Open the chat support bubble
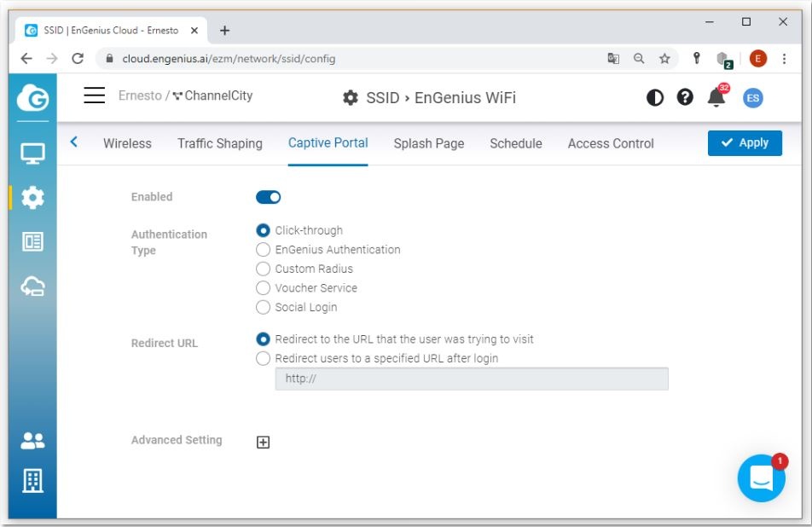The width and height of the screenshot is (812, 527). click(x=761, y=478)
